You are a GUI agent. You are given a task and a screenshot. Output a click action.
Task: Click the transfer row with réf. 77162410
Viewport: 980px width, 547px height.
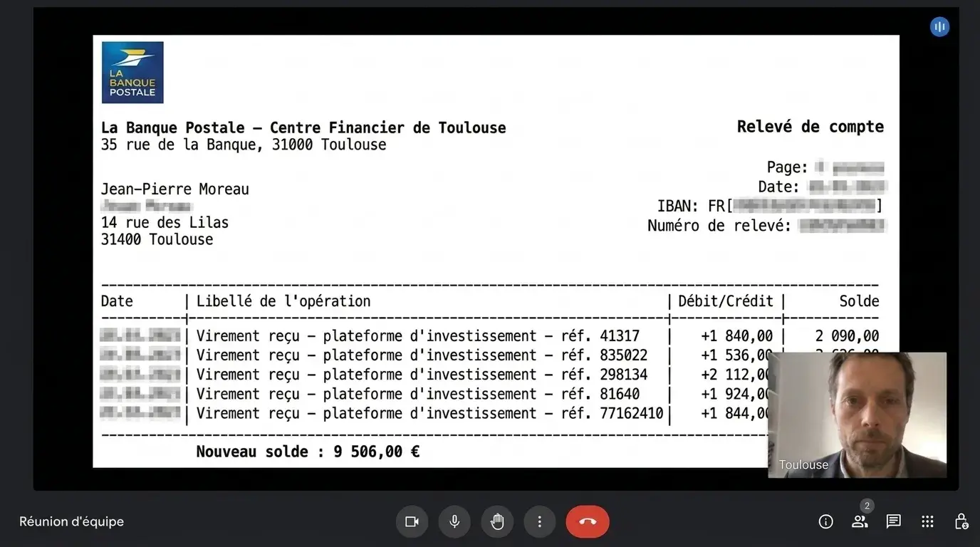[434, 413]
